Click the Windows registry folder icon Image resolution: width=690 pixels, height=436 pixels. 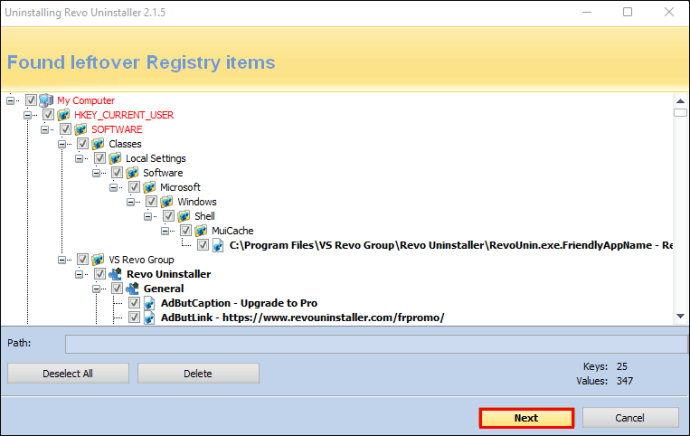point(166,202)
